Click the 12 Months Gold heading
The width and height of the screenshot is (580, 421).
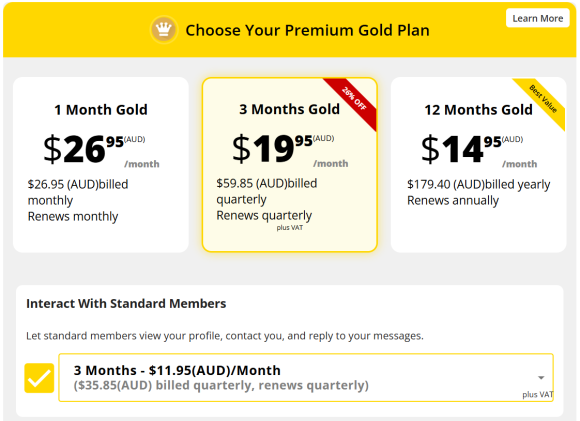click(478, 110)
